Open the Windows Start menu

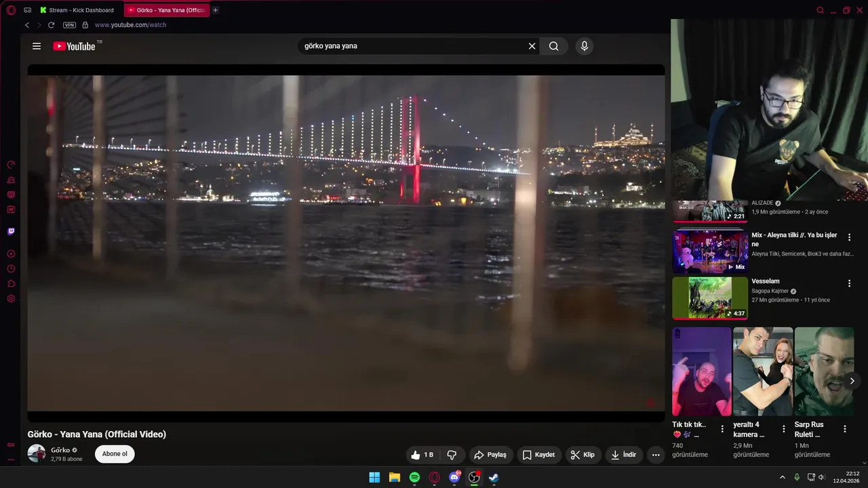(x=374, y=477)
